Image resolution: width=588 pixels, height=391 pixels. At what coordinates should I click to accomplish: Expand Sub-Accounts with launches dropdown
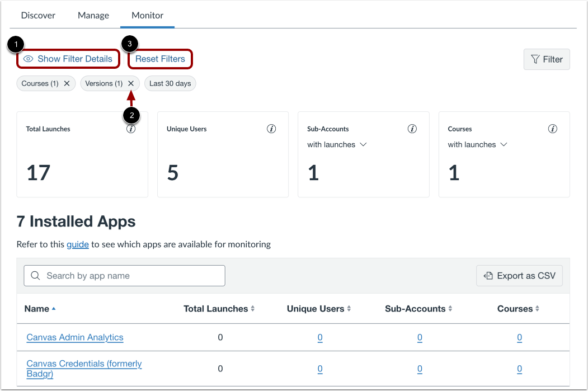pyautogui.click(x=337, y=144)
